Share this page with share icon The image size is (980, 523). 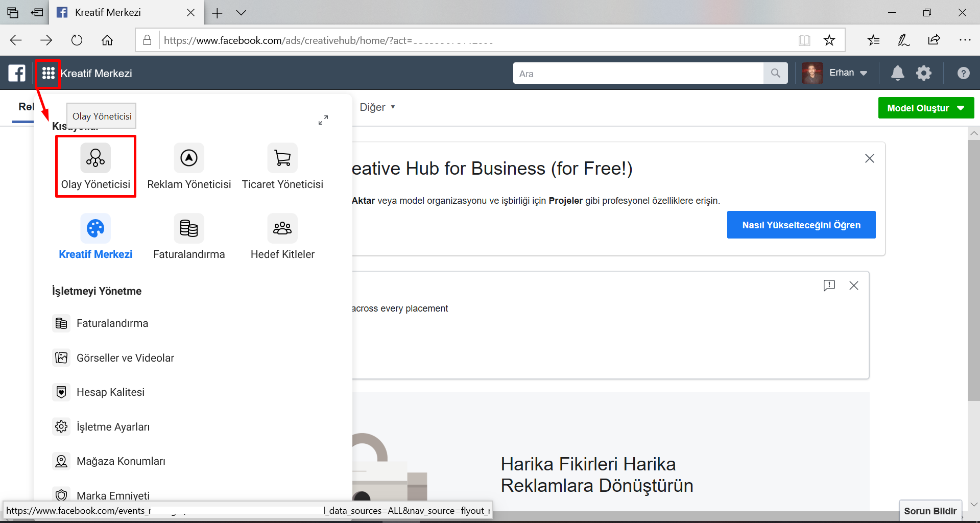click(x=934, y=40)
